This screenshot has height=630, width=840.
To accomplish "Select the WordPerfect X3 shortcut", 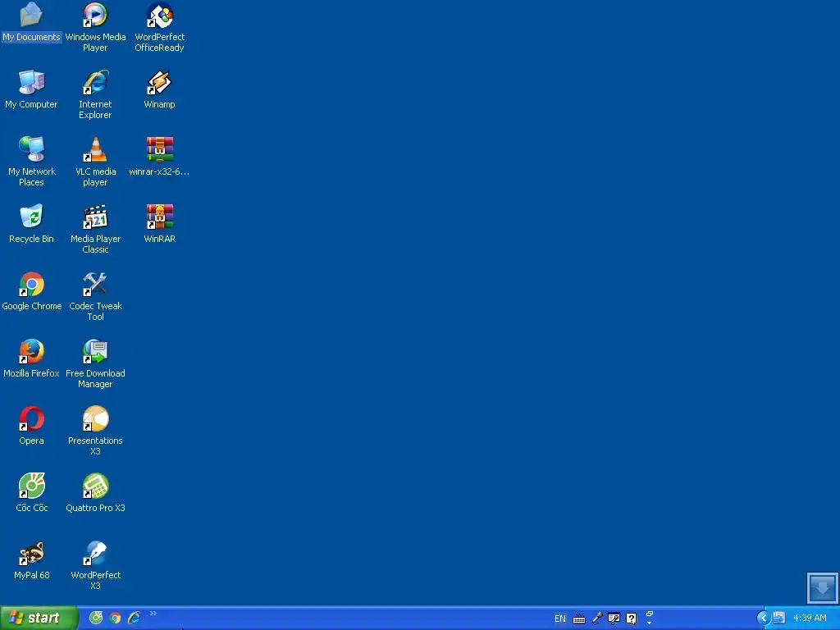I will 95,565.
